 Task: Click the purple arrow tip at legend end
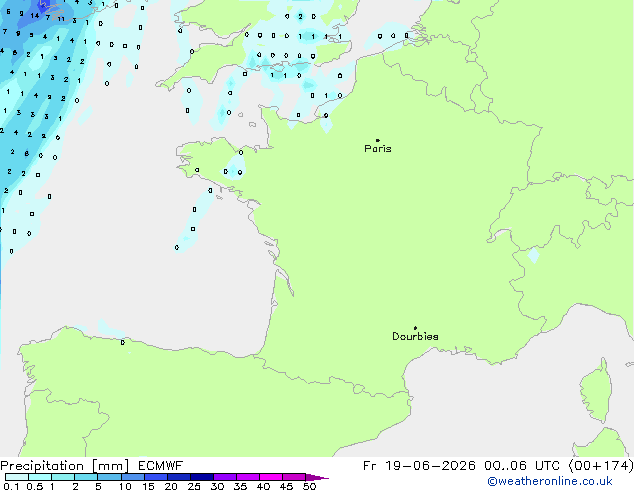click(317, 478)
